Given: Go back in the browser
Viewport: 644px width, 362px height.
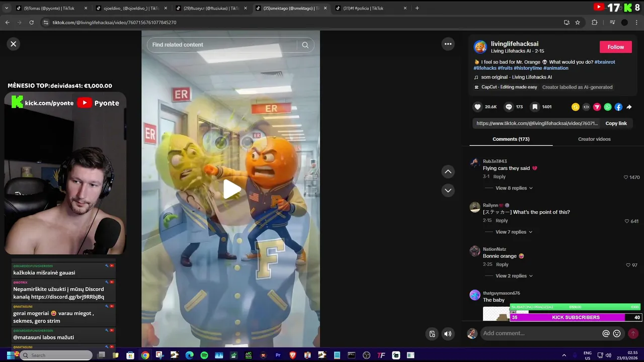Looking at the screenshot, I should pyautogui.click(x=7, y=22).
